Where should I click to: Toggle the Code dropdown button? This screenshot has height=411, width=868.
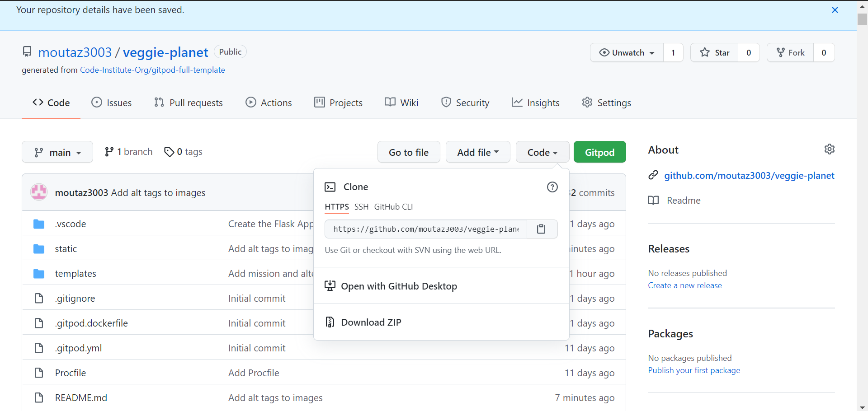542,152
